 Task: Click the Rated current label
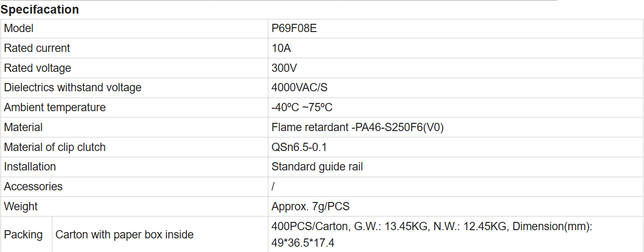tap(37, 49)
